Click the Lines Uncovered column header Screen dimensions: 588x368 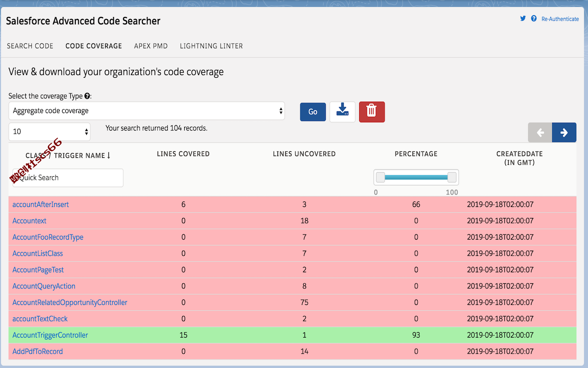tap(304, 154)
